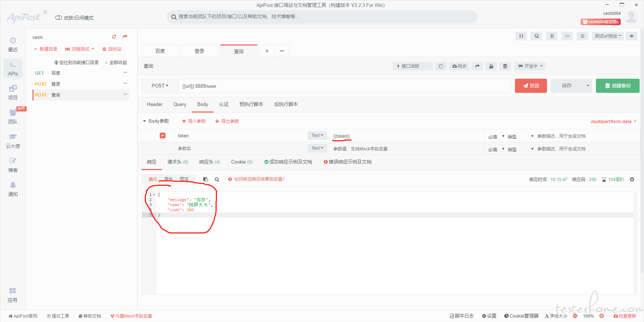
Task: Search in the response body
Action: [x=217, y=179]
